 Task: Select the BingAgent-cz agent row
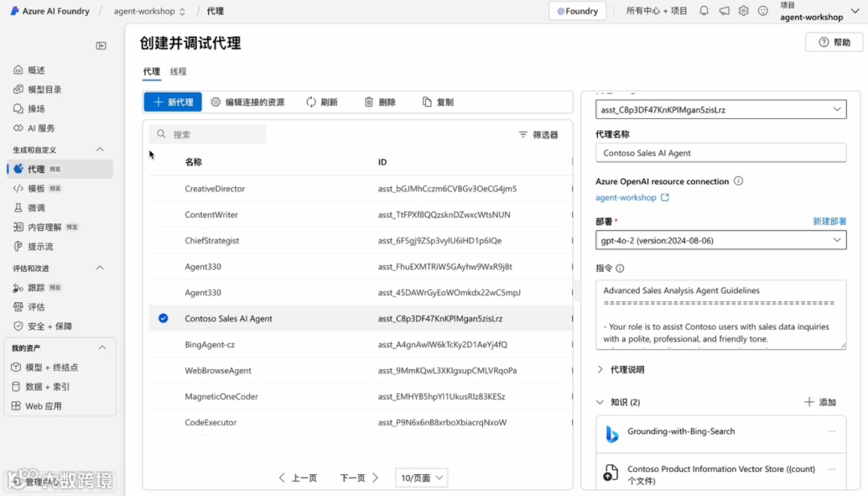pyautogui.click(x=360, y=344)
